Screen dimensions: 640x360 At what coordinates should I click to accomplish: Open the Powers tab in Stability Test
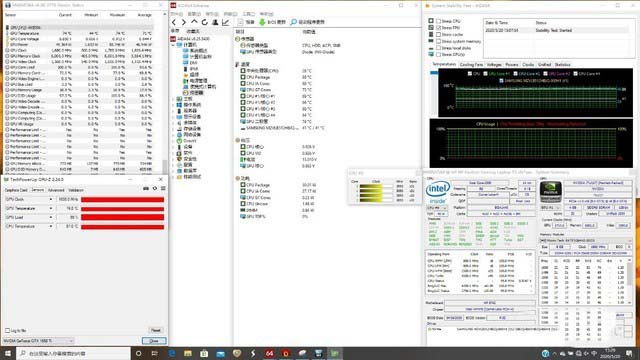(x=512, y=64)
